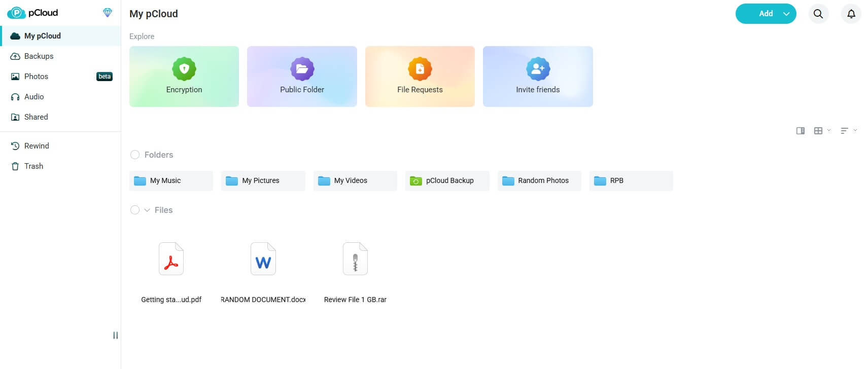Open the My Pictures folder
The height and width of the screenshot is (369, 868).
point(263,181)
